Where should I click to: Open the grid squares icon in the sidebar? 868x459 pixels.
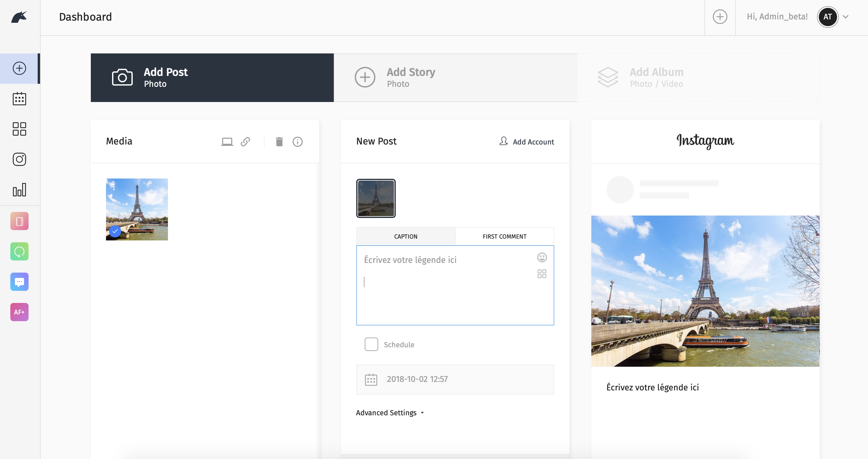point(19,129)
